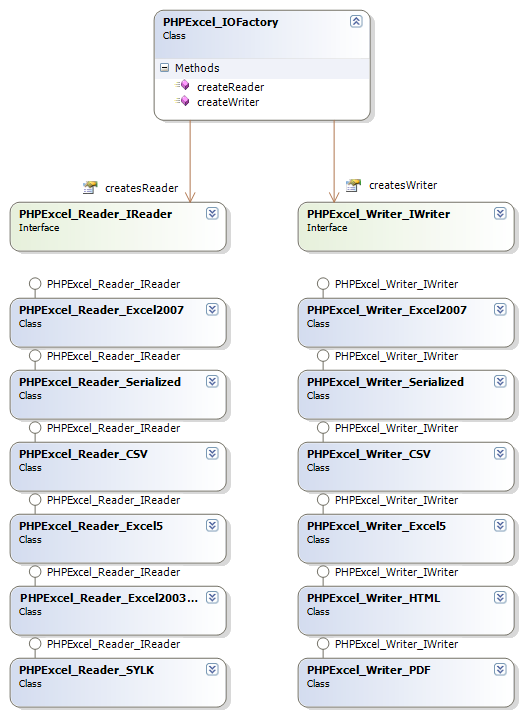Select the createReader method entry
523x716 pixels.
click(230, 87)
